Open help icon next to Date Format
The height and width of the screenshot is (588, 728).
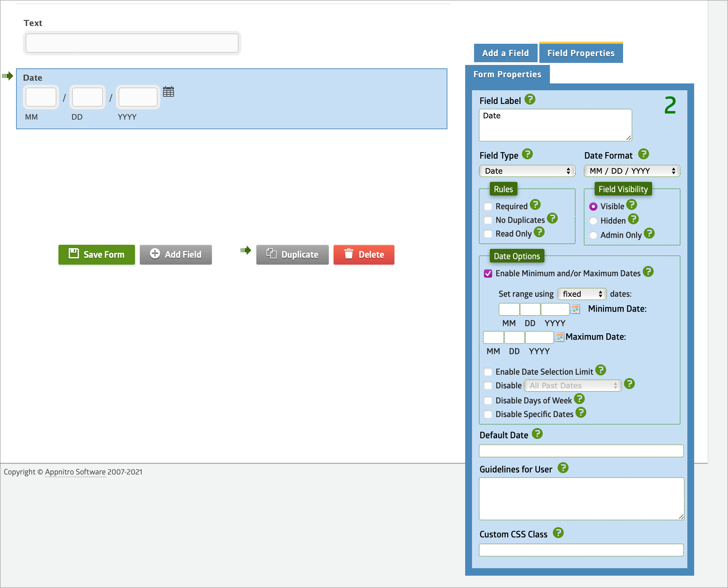(x=644, y=154)
